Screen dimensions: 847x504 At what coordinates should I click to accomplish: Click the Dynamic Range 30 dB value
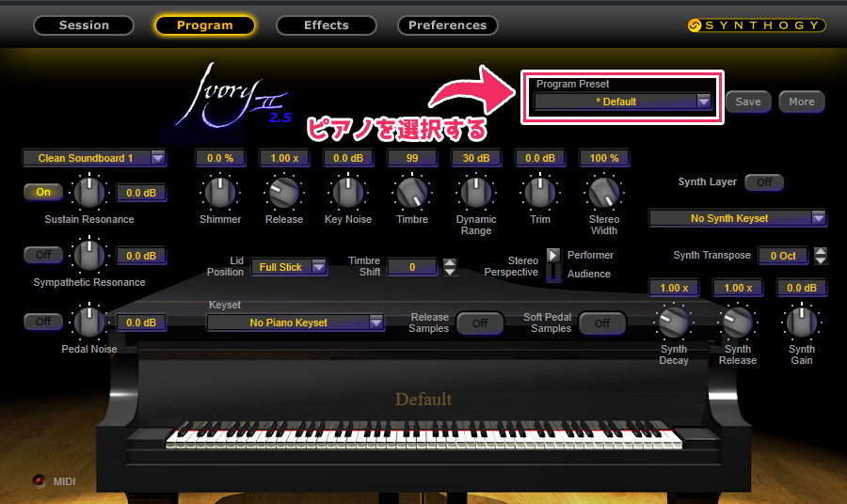pyautogui.click(x=476, y=158)
